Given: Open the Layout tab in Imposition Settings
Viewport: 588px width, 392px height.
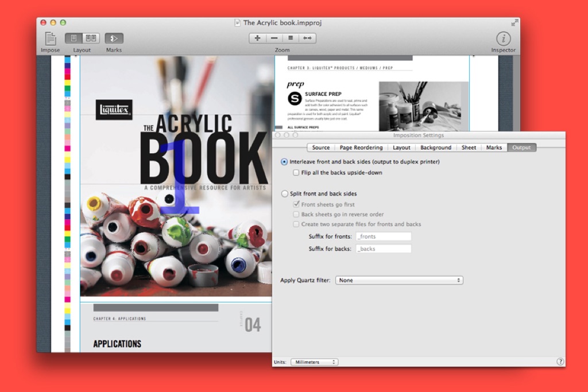Looking at the screenshot, I should (401, 148).
